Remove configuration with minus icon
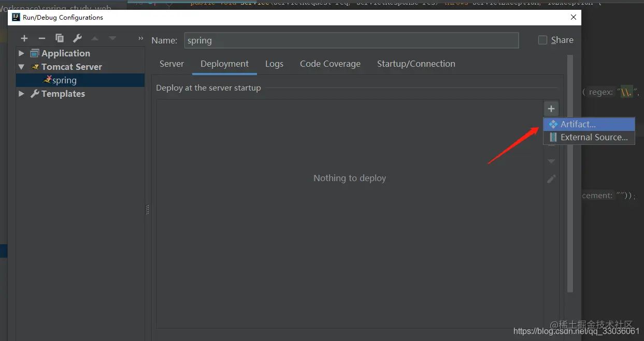 42,38
